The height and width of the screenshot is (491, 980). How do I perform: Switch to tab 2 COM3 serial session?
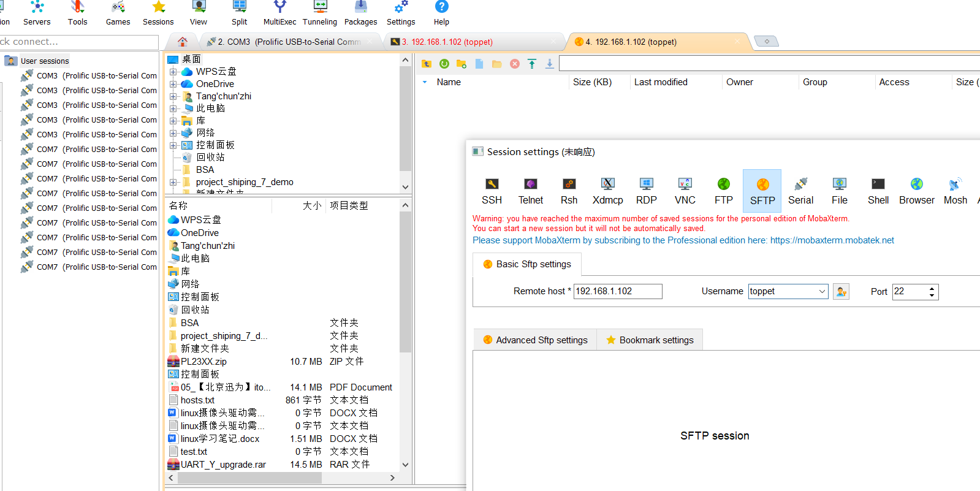pos(289,42)
